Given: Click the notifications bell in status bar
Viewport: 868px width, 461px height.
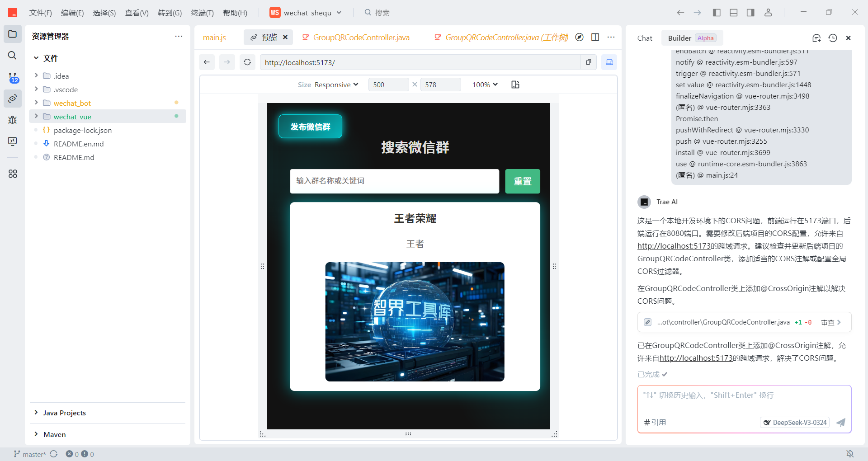Looking at the screenshot, I should 850,454.
